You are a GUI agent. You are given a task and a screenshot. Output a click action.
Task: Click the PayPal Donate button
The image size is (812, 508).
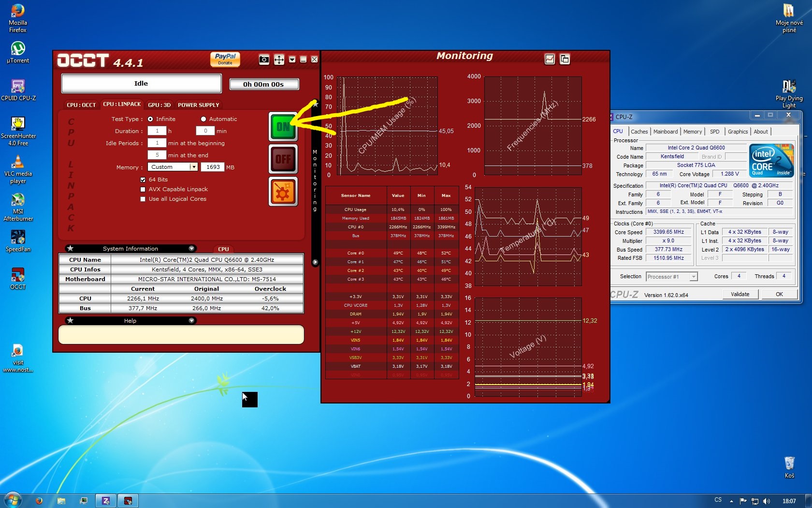pyautogui.click(x=225, y=59)
